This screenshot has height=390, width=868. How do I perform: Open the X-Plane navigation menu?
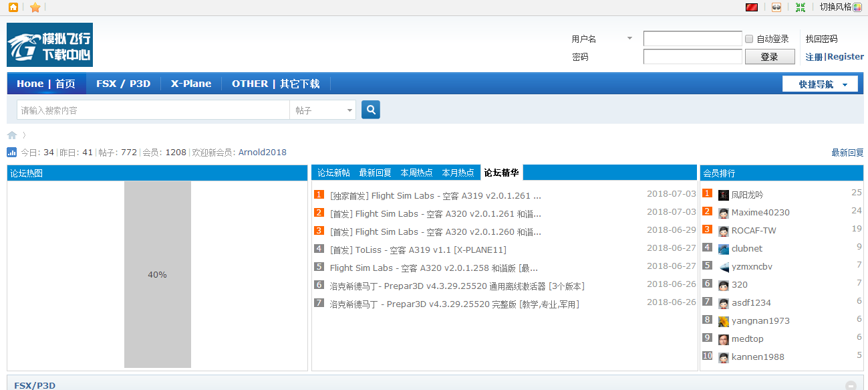click(x=190, y=83)
